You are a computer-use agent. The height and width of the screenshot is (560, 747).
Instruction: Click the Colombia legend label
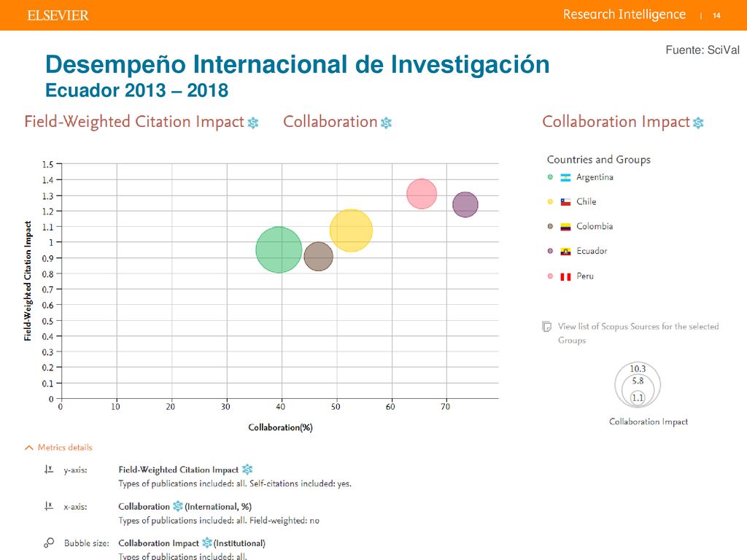(595, 226)
